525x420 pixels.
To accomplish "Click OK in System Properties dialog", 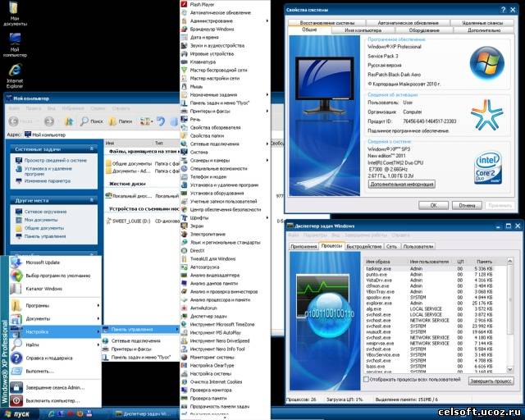I will pos(433,205).
